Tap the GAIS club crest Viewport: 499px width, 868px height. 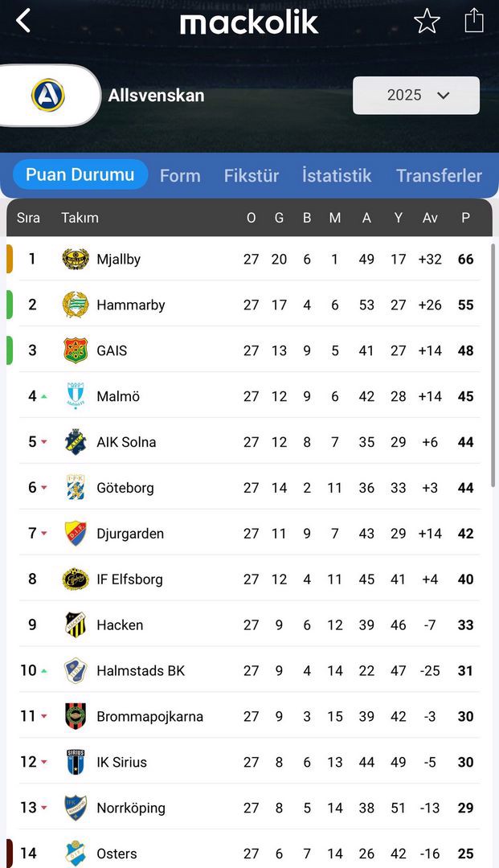tap(76, 350)
